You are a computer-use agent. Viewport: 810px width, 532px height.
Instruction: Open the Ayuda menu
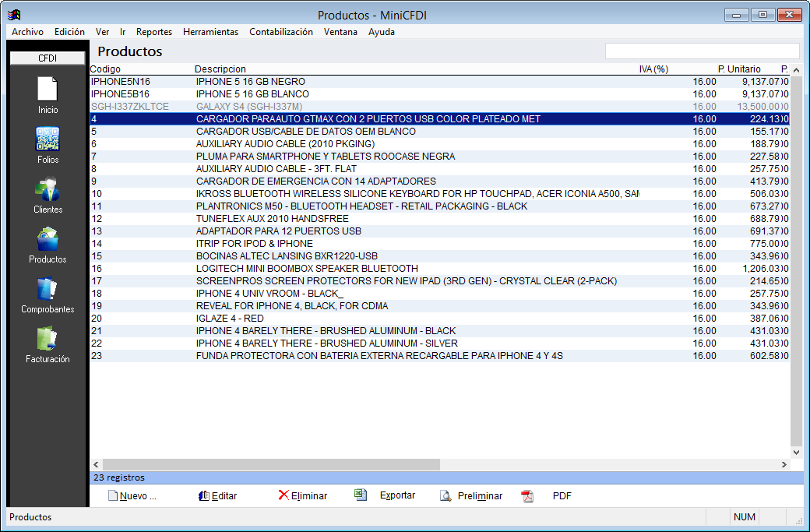382,31
